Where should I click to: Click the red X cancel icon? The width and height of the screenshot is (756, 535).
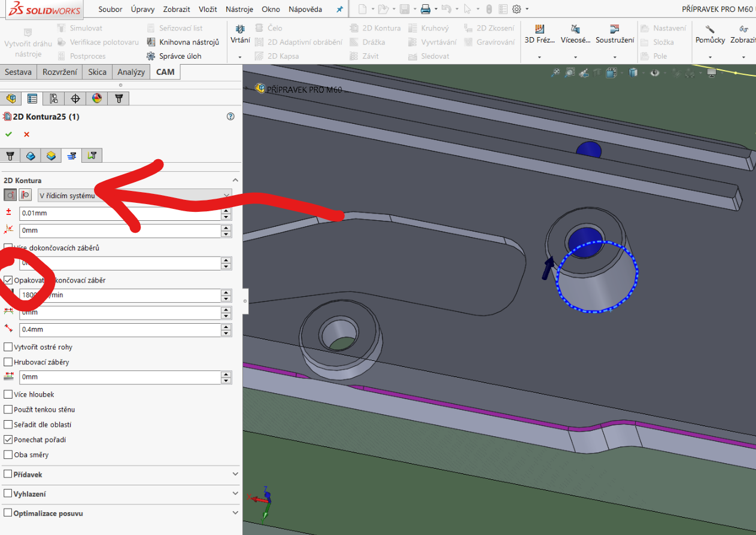coord(26,134)
